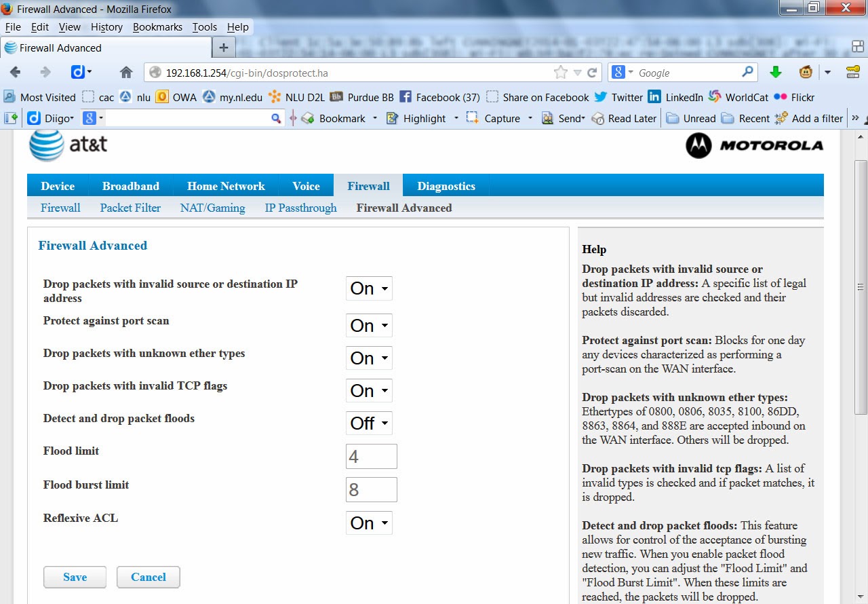Click the magnifier in the Diigo search box
This screenshot has height=604, width=868.
pyautogui.click(x=276, y=118)
